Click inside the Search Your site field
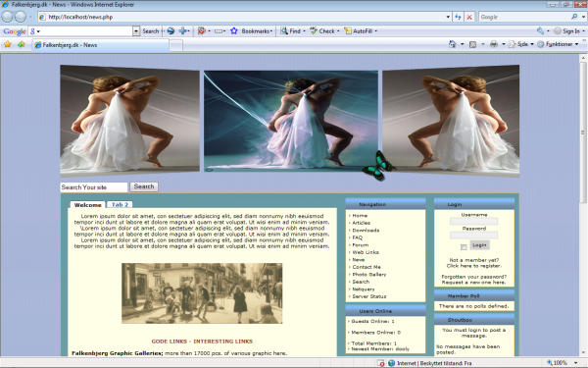The image size is (588, 368). [x=94, y=187]
